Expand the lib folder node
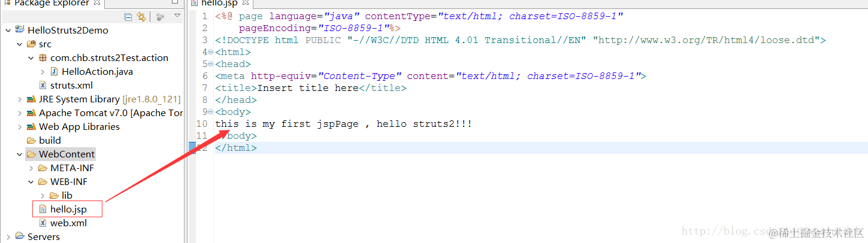 pyautogui.click(x=42, y=195)
